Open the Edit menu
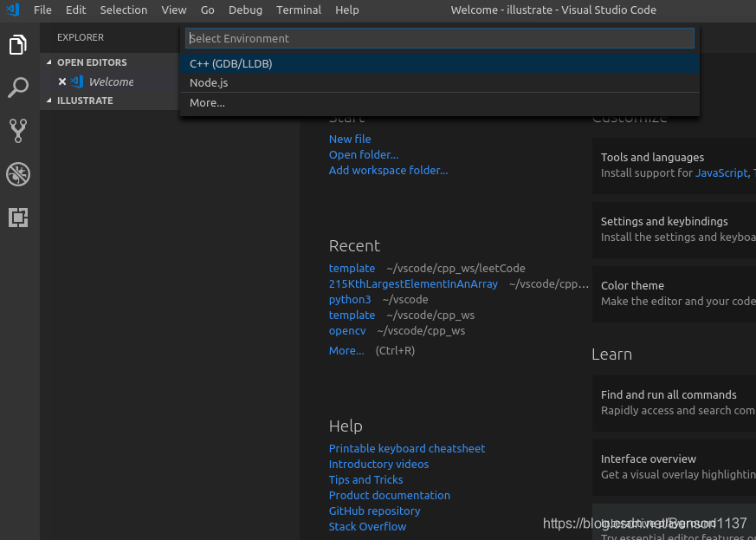This screenshot has height=540, width=756. (x=75, y=10)
